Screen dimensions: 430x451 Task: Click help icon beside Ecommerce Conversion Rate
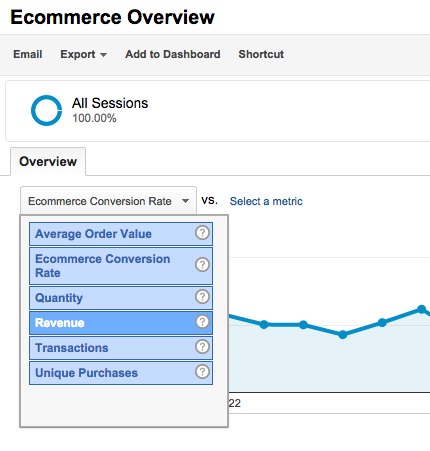[202, 265]
